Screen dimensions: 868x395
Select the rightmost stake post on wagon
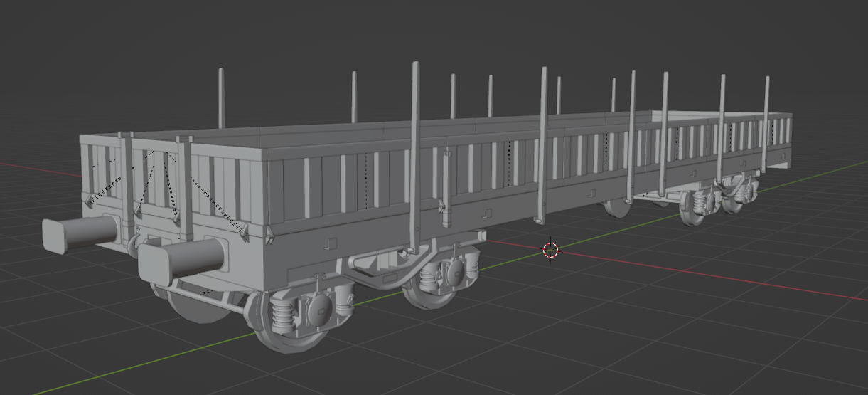click(766, 121)
